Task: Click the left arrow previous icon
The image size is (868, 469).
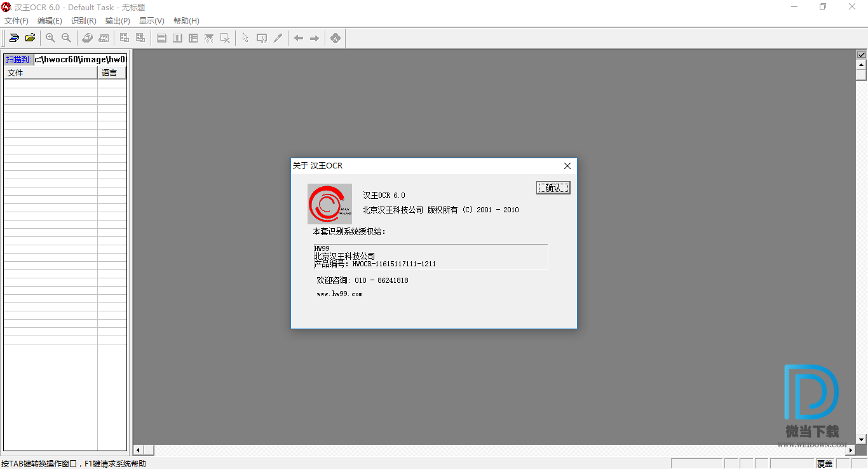Action: point(298,38)
